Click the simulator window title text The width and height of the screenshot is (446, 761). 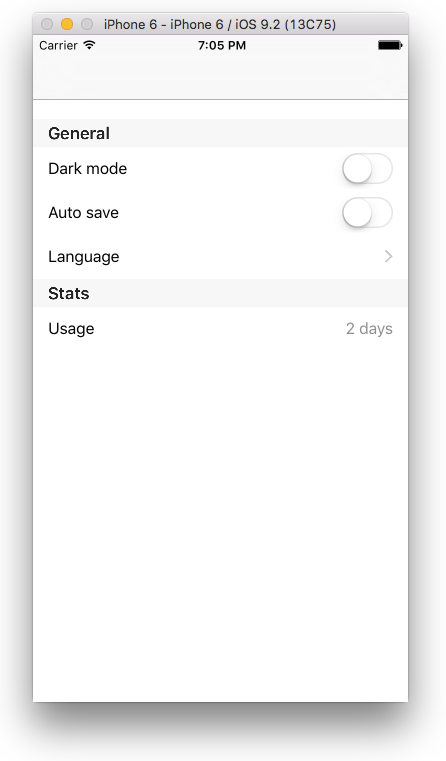(x=220, y=24)
